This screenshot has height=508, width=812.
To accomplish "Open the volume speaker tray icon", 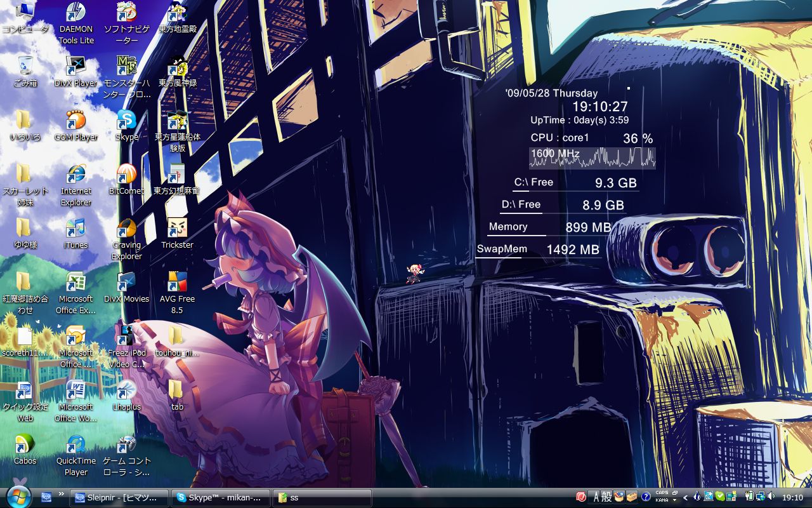I will click(x=771, y=497).
